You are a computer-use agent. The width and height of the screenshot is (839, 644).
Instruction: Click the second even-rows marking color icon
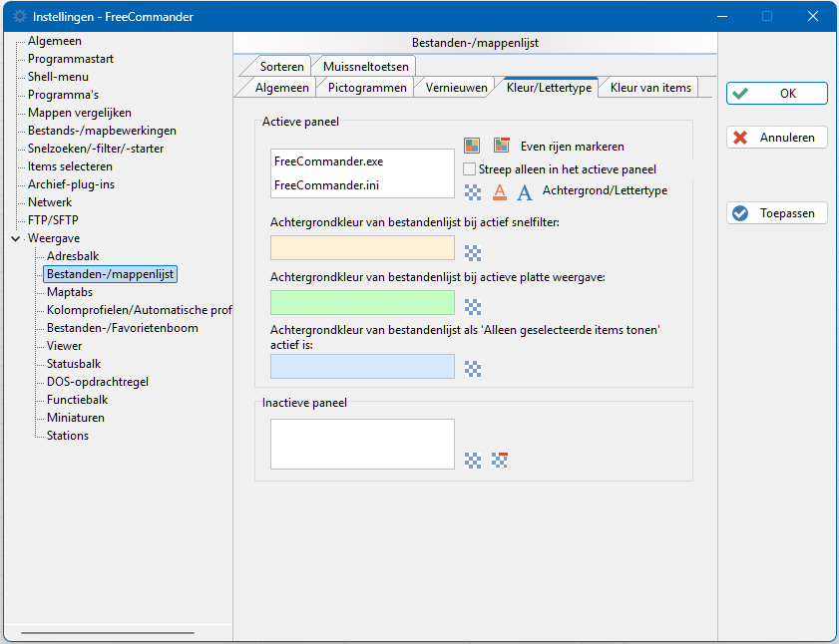click(502, 146)
